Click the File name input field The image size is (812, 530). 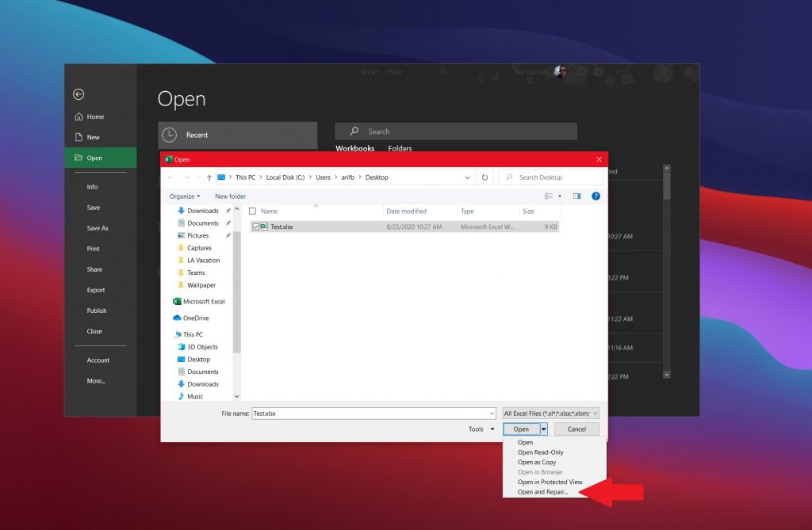coord(370,414)
